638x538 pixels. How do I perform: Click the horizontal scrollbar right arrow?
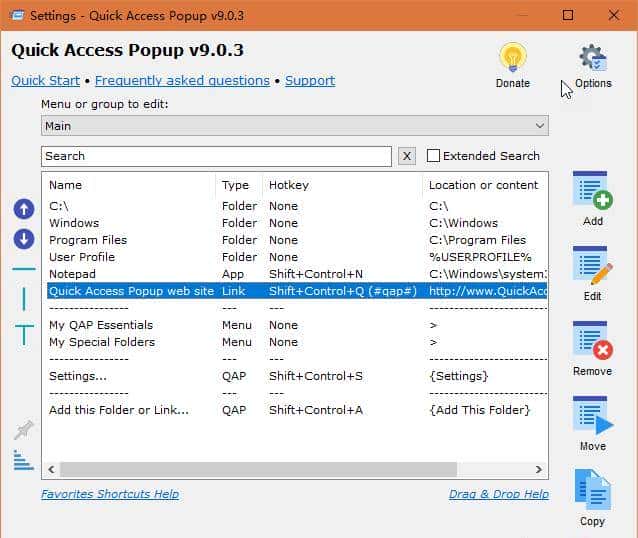pyautogui.click(x=538, y=469)
